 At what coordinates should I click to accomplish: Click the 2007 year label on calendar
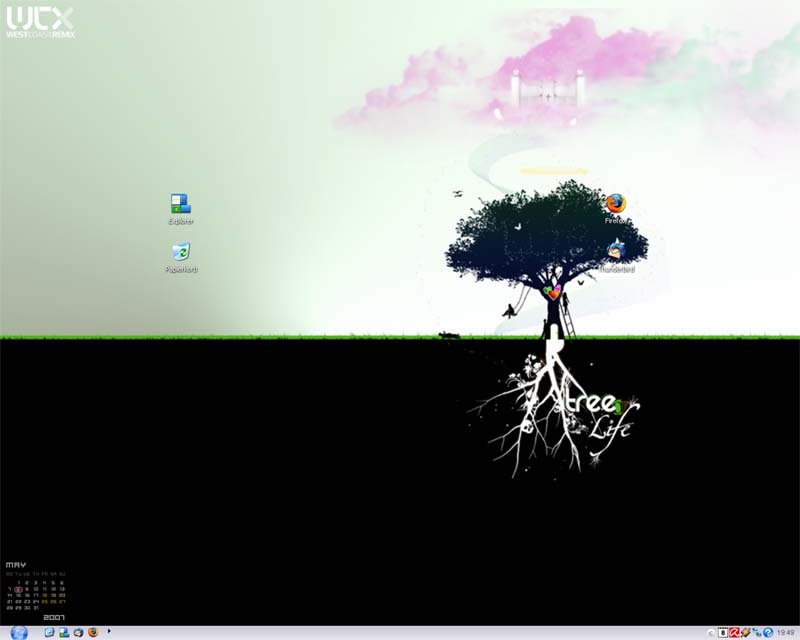54,619
